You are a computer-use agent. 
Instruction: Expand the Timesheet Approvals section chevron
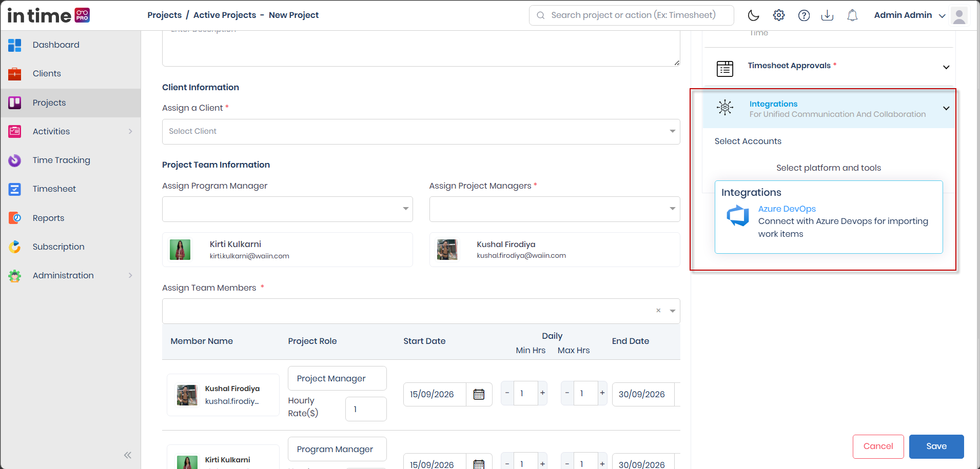[x=946, y=67]
